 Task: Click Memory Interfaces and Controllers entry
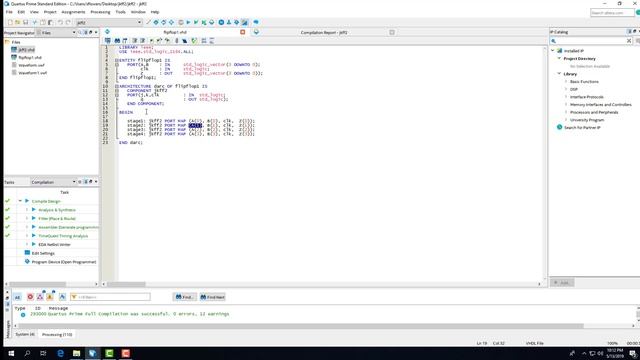pyautogui.click(x=600, y=104)
